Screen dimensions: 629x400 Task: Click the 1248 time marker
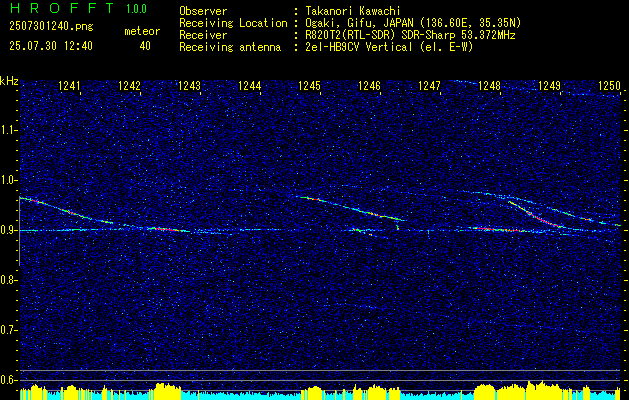click(489, 86)
